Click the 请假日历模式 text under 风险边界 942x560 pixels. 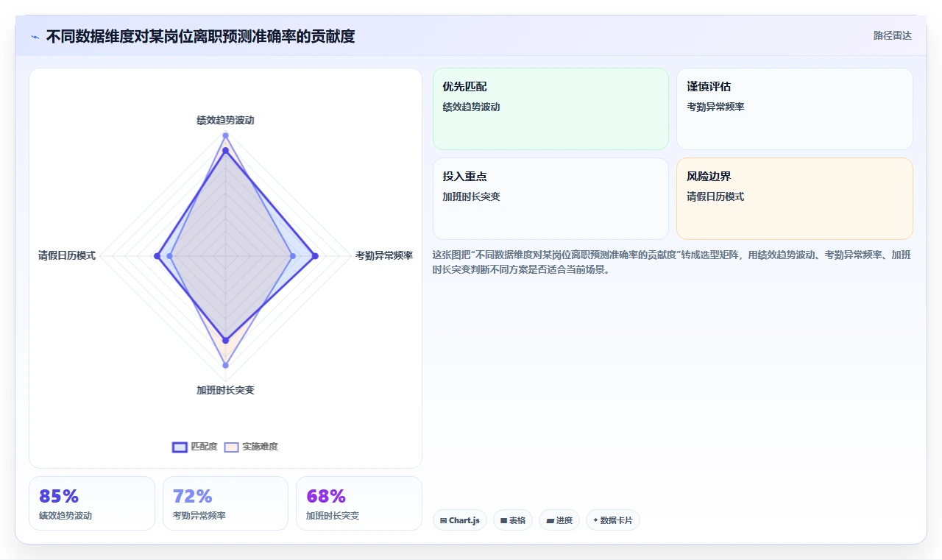[x=715, y=196]
